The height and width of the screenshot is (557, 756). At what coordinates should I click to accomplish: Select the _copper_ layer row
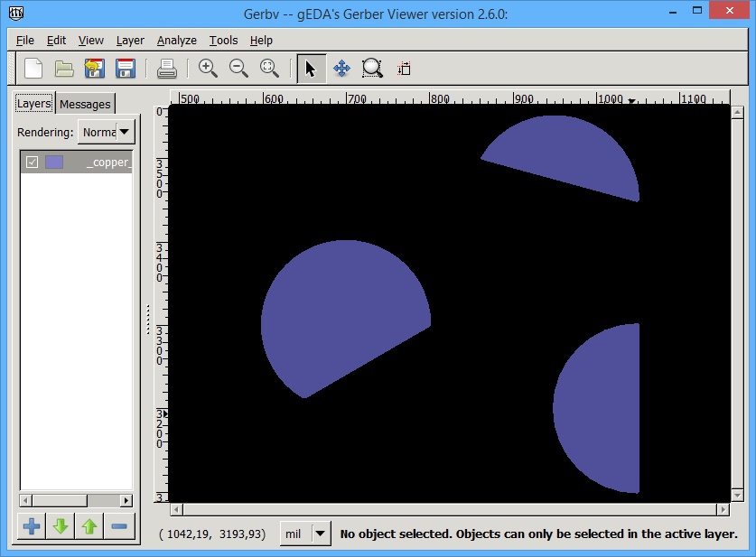pyautogui.click(x=77, y=162)
